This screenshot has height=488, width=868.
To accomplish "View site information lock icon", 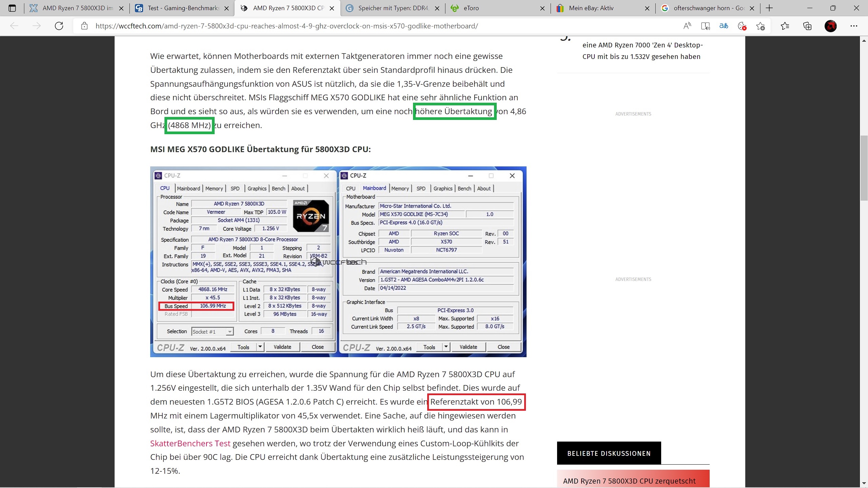I will pyautogui.click(x=84, y=26).
